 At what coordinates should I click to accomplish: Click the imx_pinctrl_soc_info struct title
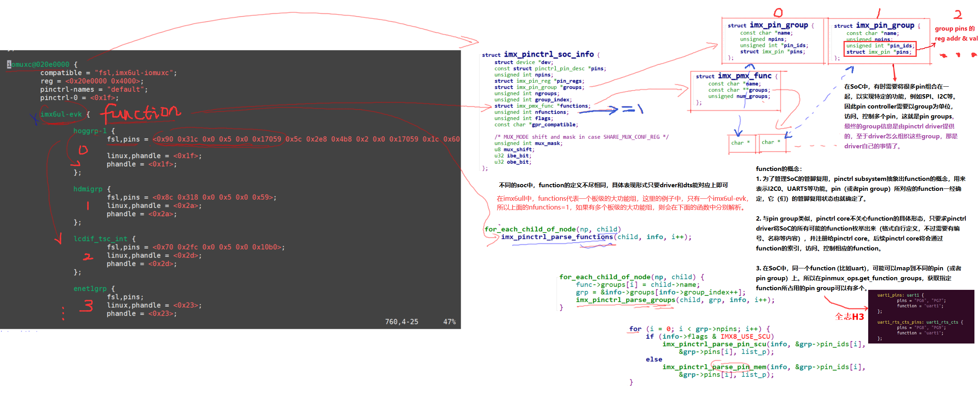pos(548,54)
